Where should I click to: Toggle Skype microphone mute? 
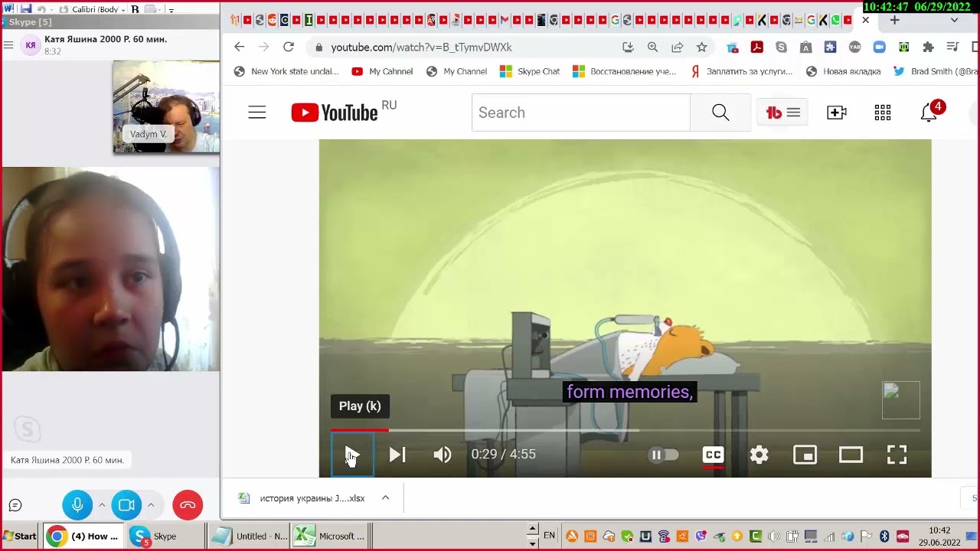[x=77, y=505]
